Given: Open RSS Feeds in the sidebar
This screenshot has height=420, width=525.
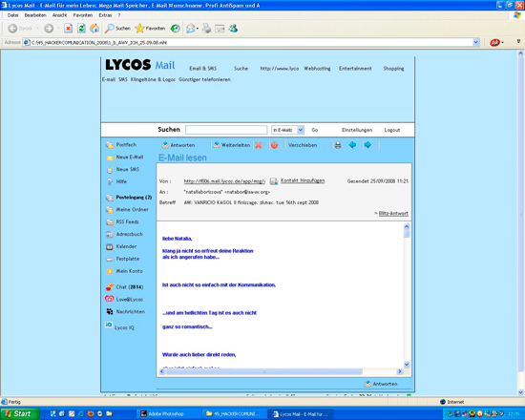Looking at the screenshot, I should coord(122,221).
